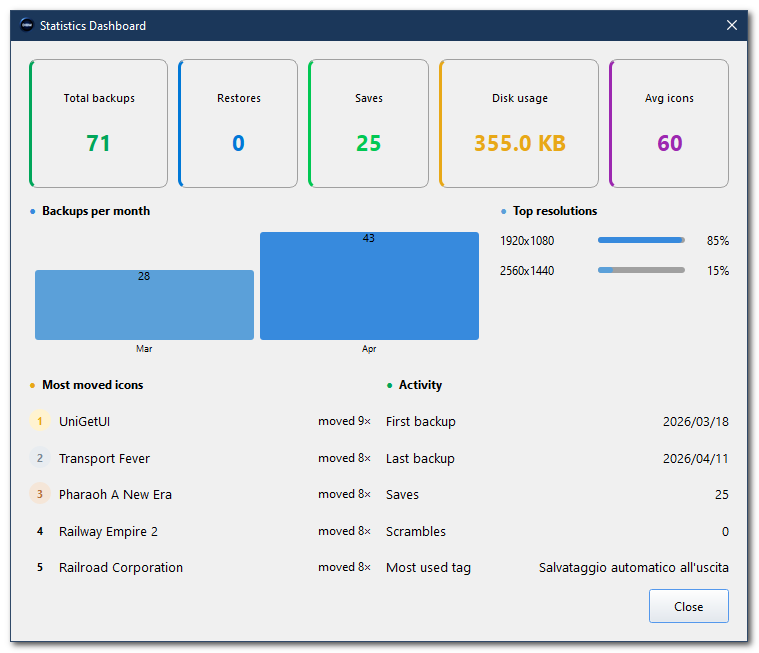Image resolution: width=759 pixels, height=653 pixels.
Task: Click the Activity heading
Action: (x=420, y=385)
